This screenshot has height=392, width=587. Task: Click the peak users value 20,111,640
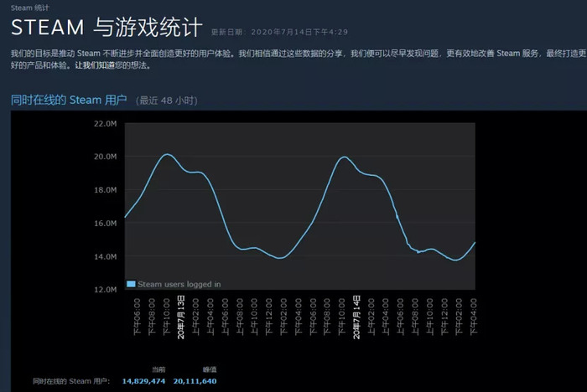pyautogui.click(x=195, y=381)
